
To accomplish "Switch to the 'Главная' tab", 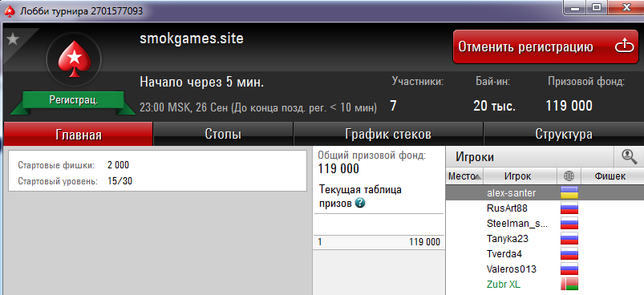I will tap(78, 134).
